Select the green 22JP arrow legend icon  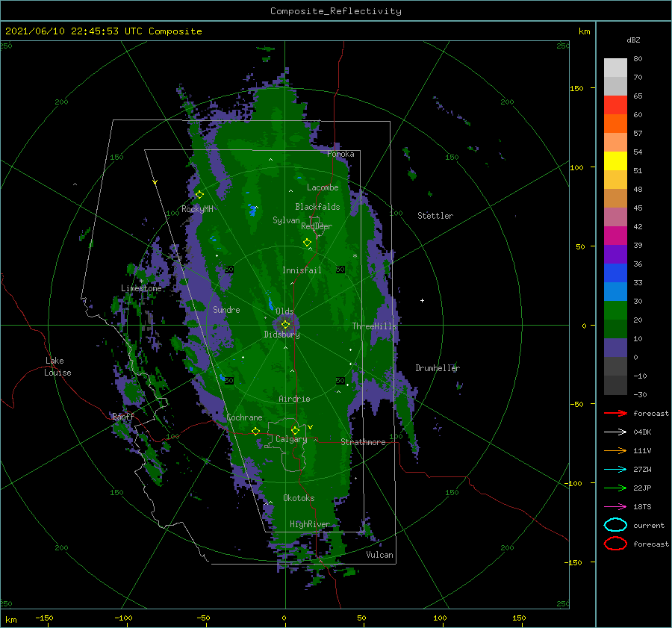click(x=615, y=488)
